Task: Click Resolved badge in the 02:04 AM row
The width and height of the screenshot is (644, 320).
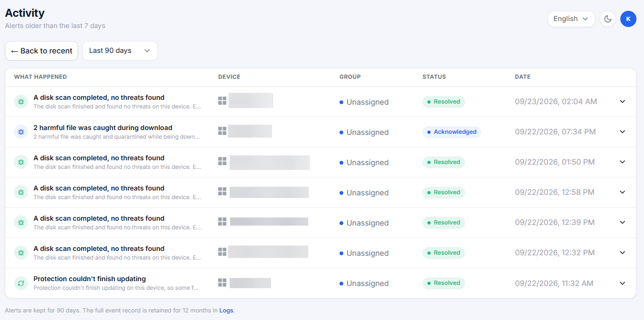Action: point(444,101)
